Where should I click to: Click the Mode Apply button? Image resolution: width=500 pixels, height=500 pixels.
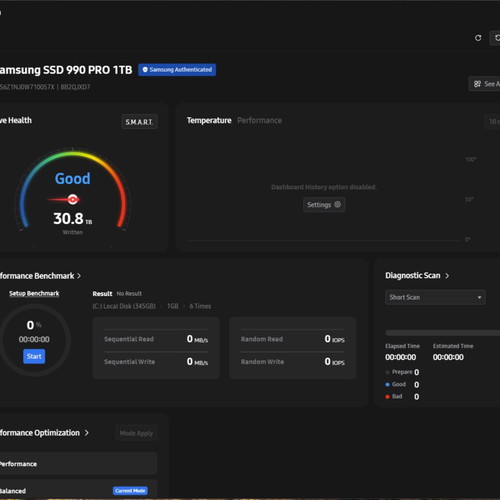pyautogui.click(x=136, y=433)
